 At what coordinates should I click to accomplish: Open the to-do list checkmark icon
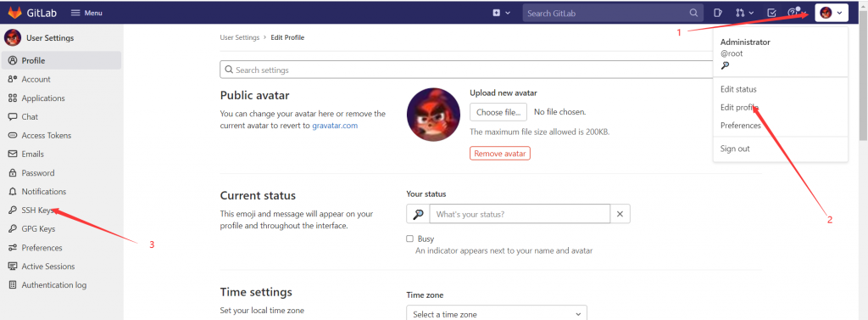pyautogui.click(x=771, y=13)
